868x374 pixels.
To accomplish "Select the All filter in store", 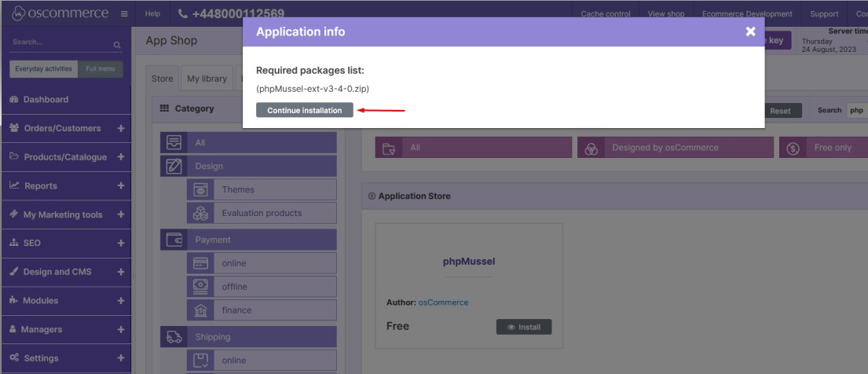I will (474, 148).
